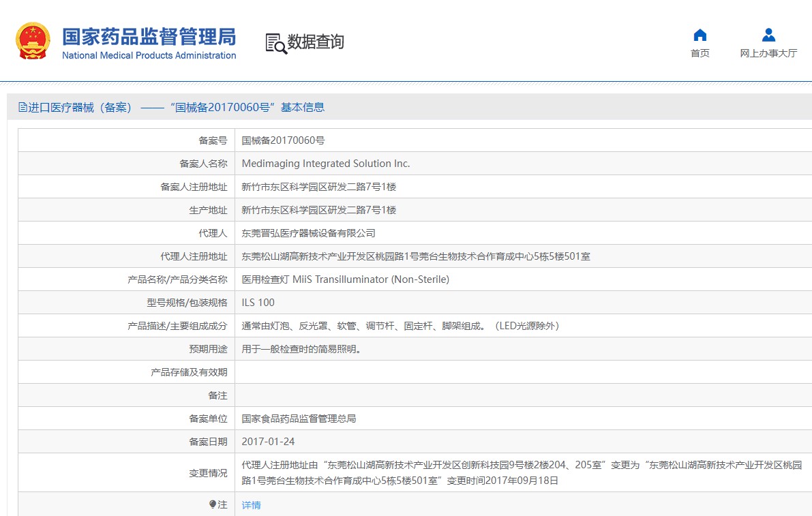
Task: Click the home (首页) house icon
Action: click(x=700, y=35)
